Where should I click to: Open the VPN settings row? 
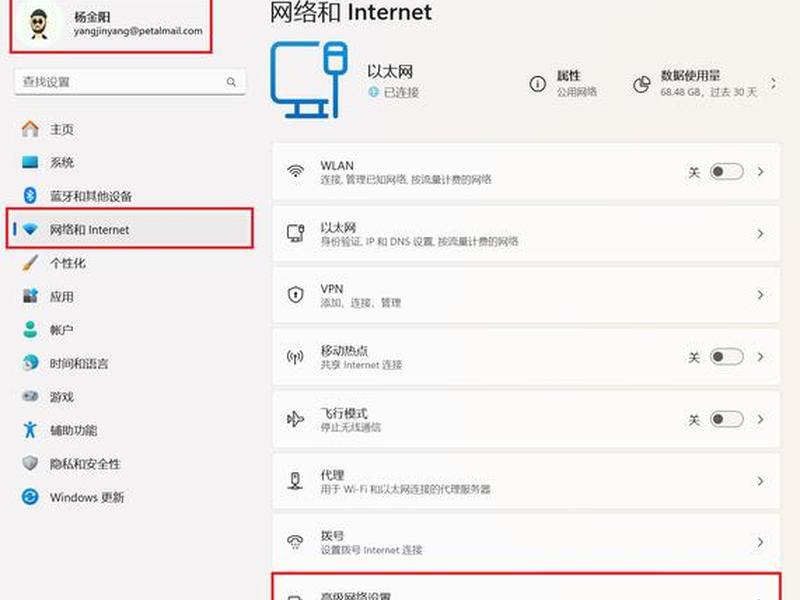pyautogui.click(x=526, y=295)
